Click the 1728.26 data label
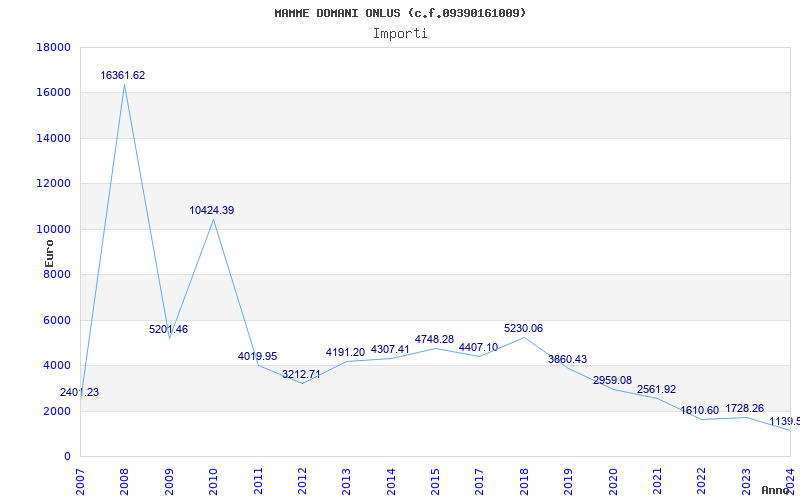Screen dimensions: 800x500 [745, 408]
